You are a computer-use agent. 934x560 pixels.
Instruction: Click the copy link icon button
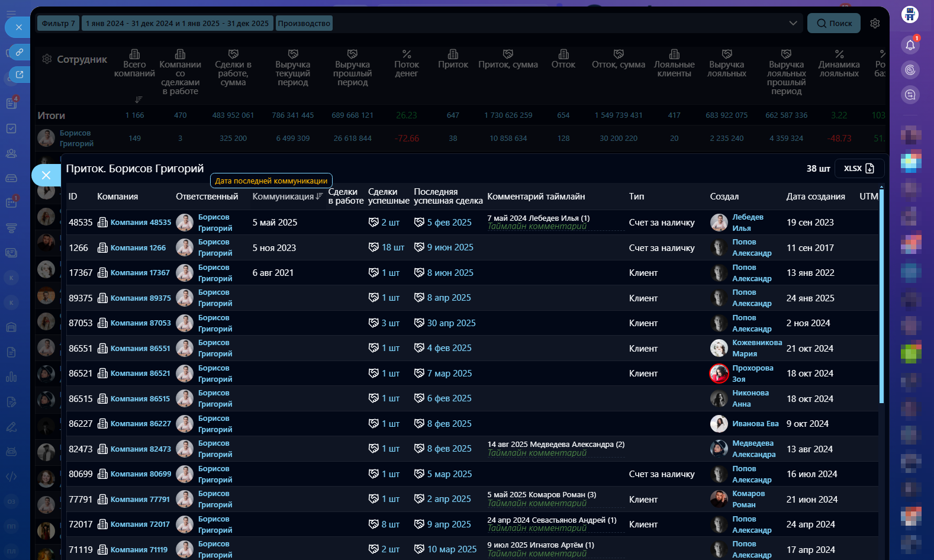point(20,52)
